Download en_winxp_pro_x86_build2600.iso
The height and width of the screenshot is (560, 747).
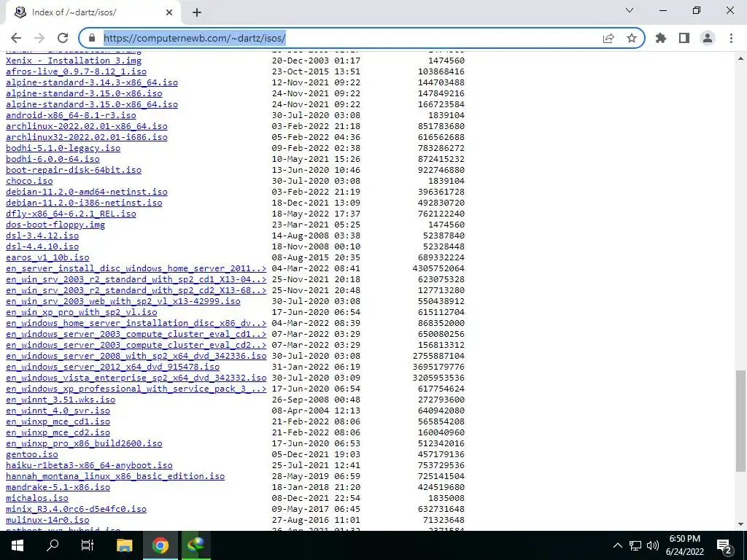(84, 444)
